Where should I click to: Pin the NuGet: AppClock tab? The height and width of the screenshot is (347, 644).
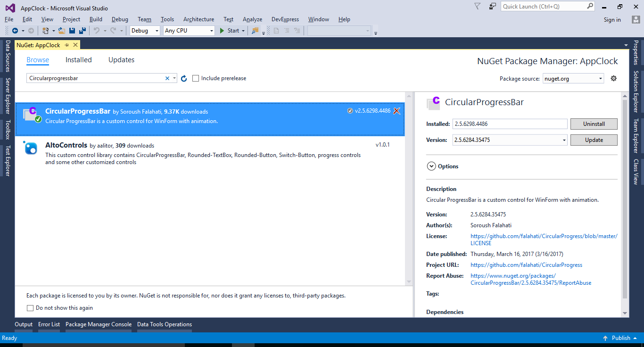pos(66,45)
